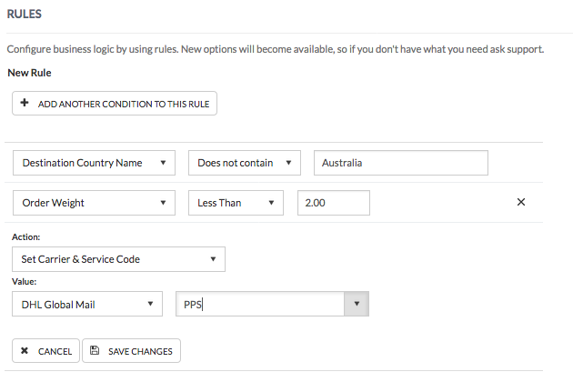Open the Does not contain operator dropdown

click(x=245, y=163)
